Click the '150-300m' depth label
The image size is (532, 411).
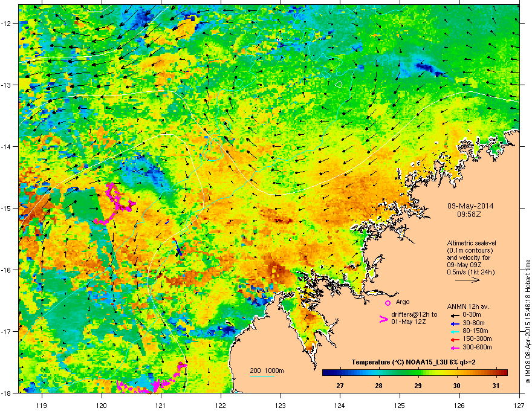click(x=477, y=339)
